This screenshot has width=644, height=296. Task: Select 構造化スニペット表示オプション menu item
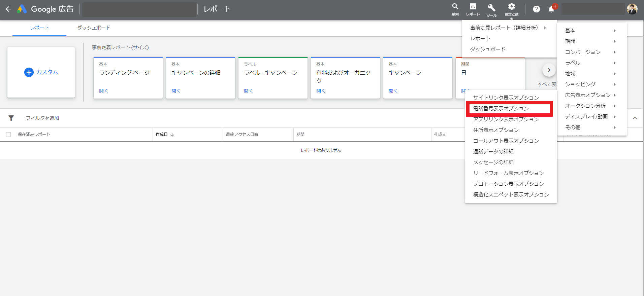511,195
